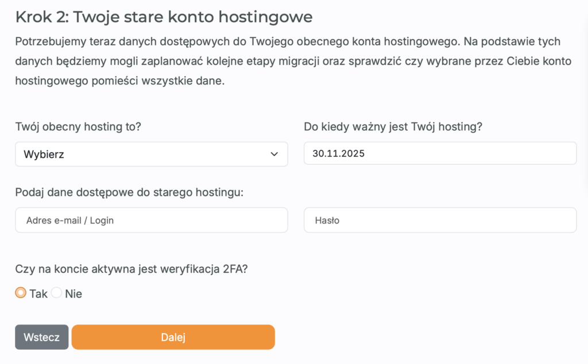
Task: Click into the Hasło password field
Action: pyautogui.click(x=440, y=220)
